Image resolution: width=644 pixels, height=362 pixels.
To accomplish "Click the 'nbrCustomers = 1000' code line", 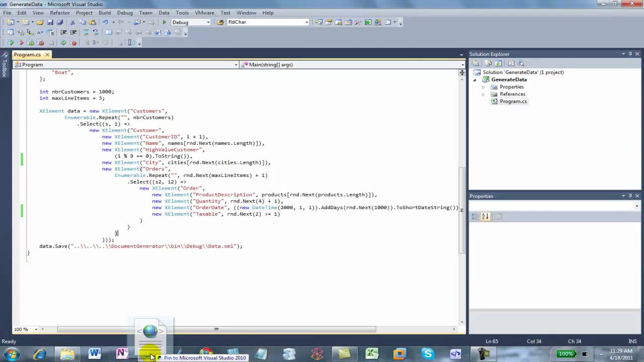I will click(x=77, y=92).
